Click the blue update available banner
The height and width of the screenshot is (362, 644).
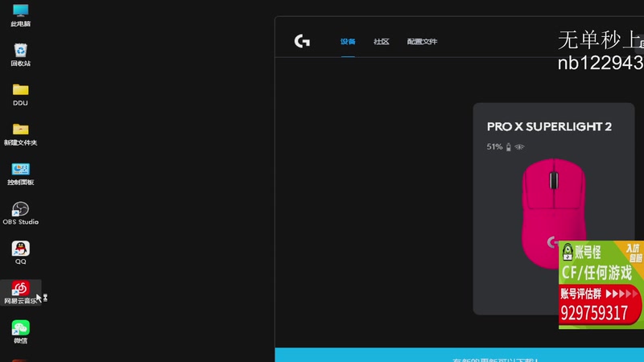pyautogui.click(x=459, y=355)
